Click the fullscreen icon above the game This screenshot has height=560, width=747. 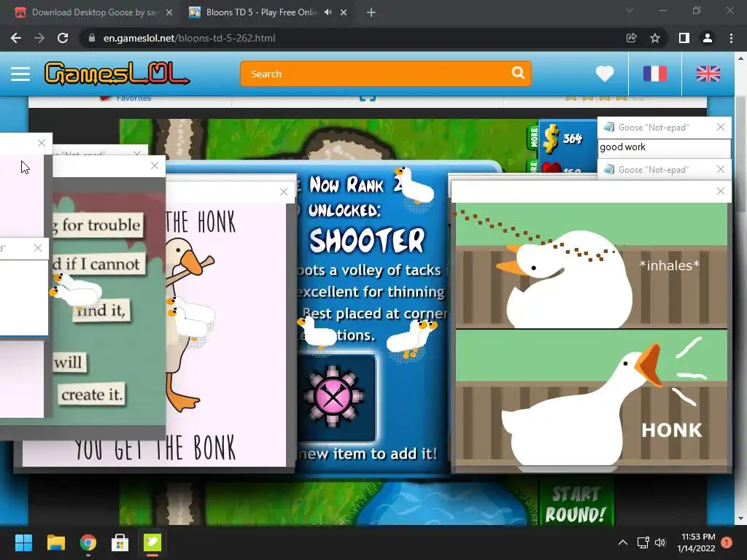[x=368, y=98]
